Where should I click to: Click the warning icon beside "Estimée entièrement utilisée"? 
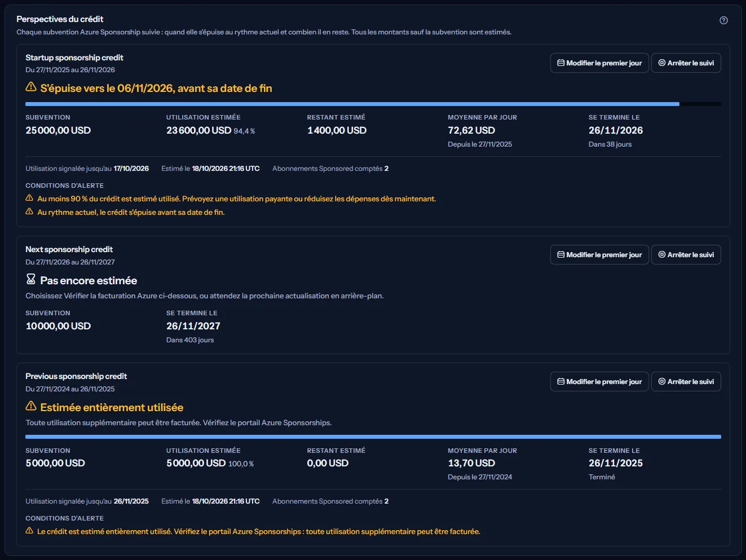tap(31, 406)
